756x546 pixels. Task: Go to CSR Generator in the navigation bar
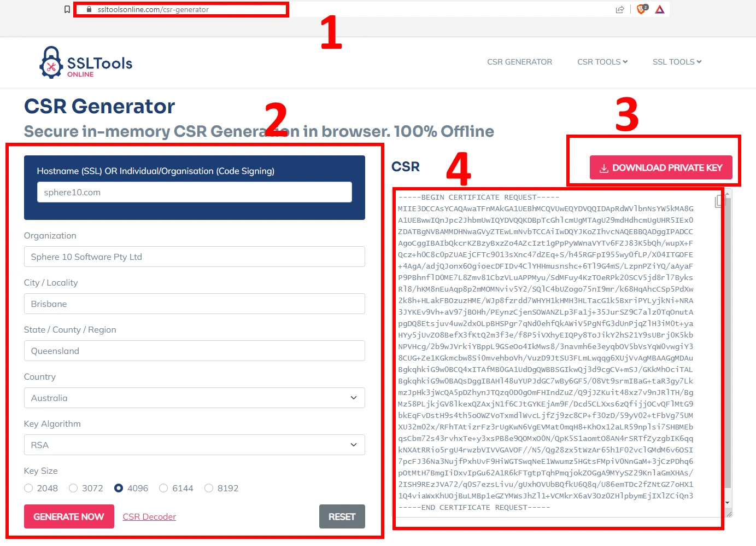[x=519, y=62]
